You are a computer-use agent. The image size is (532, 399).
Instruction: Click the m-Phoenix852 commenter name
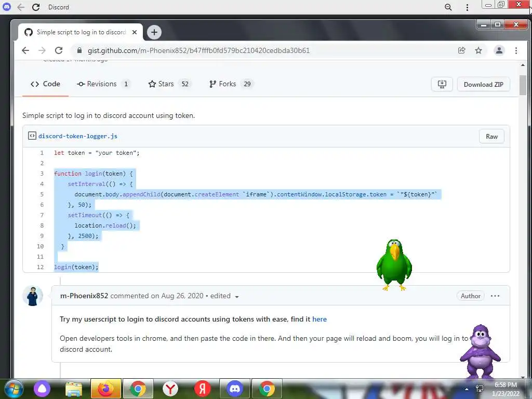point(84,296)
